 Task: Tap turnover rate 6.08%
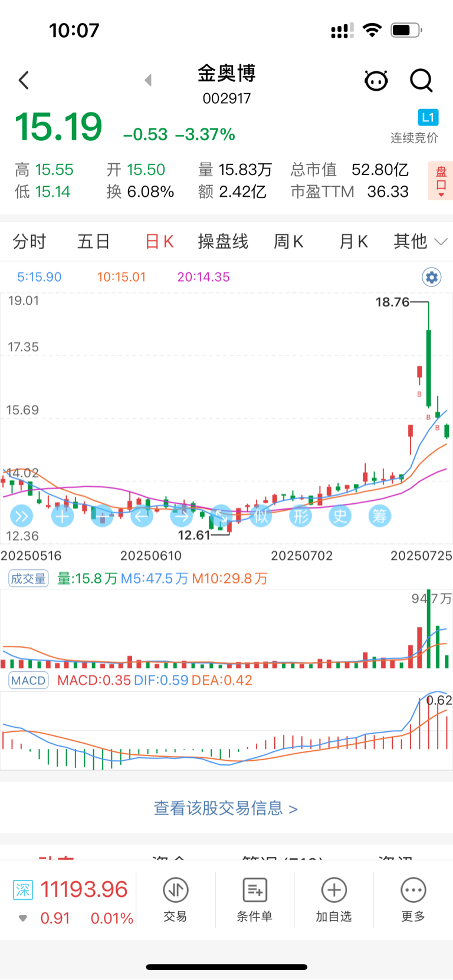click(x=150, y=192)
